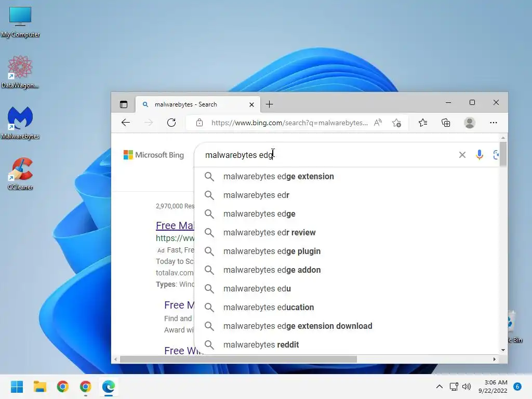
Task: Clear the Bing search box text
Action: (x=462, y=155)
